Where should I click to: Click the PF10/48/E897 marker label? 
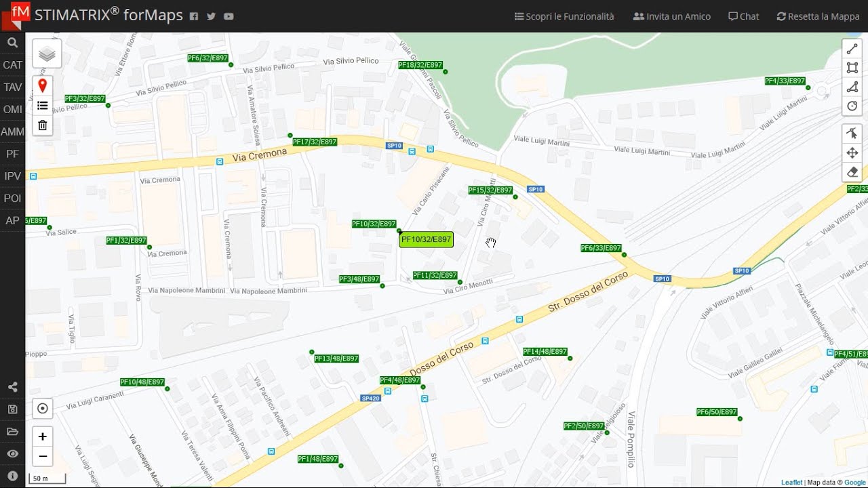[142, 382]
